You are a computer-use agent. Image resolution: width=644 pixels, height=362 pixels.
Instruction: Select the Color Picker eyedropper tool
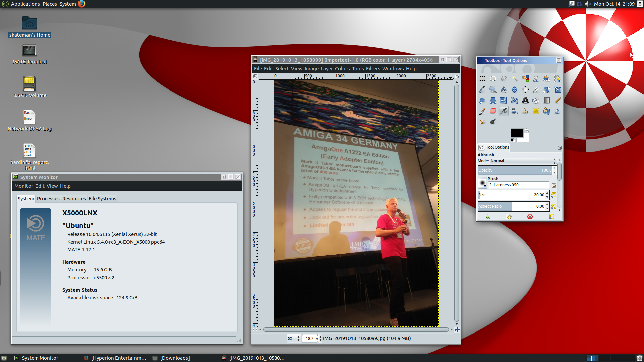[482, 89]
